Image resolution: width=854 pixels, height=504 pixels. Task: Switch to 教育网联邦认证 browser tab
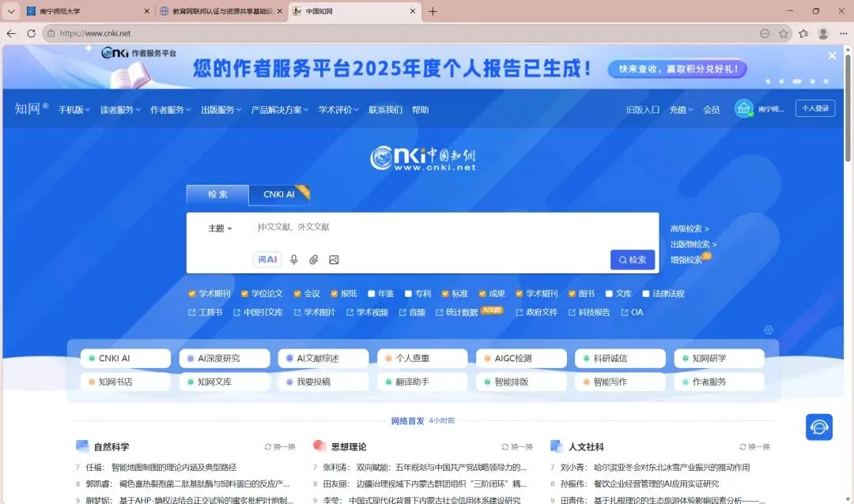(x=221, y=11)
